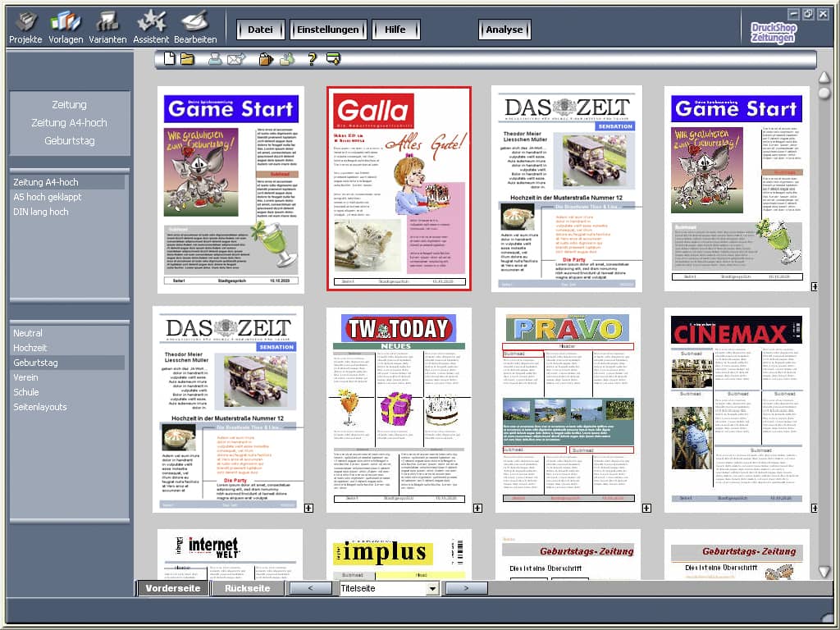Image resolution: width=840 pixels, height=630 pixels.
Task: Choose Geburtstag in the category list
Action: coord(68,363)
